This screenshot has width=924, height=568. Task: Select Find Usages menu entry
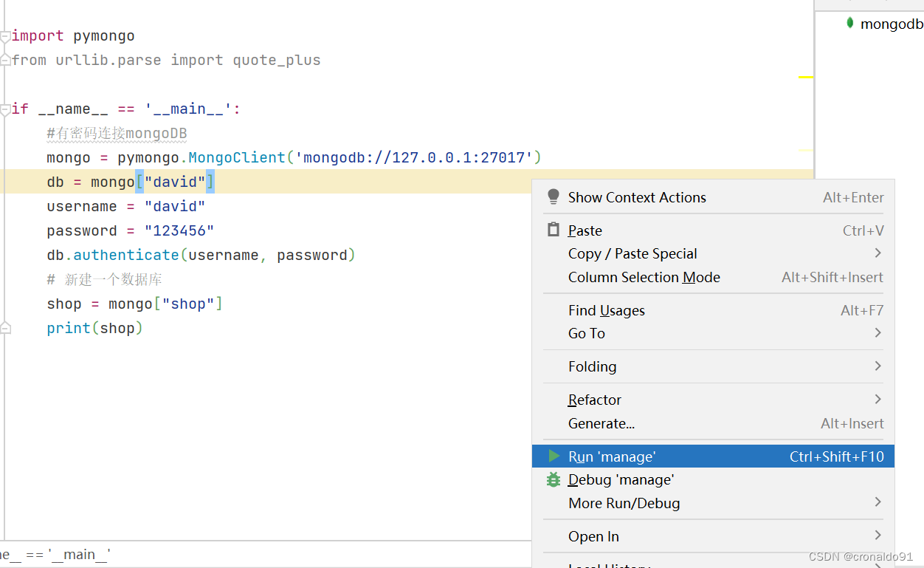(x=713, y=310)
